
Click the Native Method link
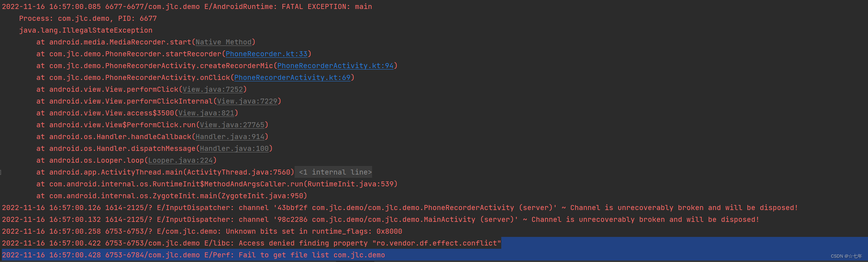pyautogui.click(x=224, y=42)
